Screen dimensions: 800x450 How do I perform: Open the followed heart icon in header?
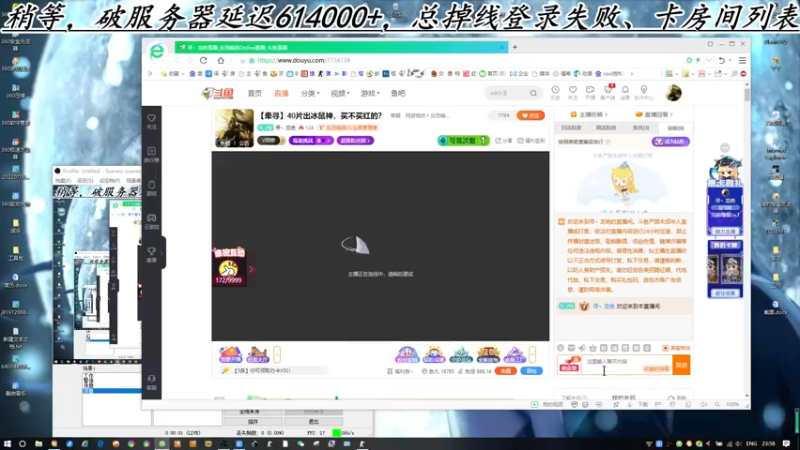pyautogui.click(x=573, y=92)
